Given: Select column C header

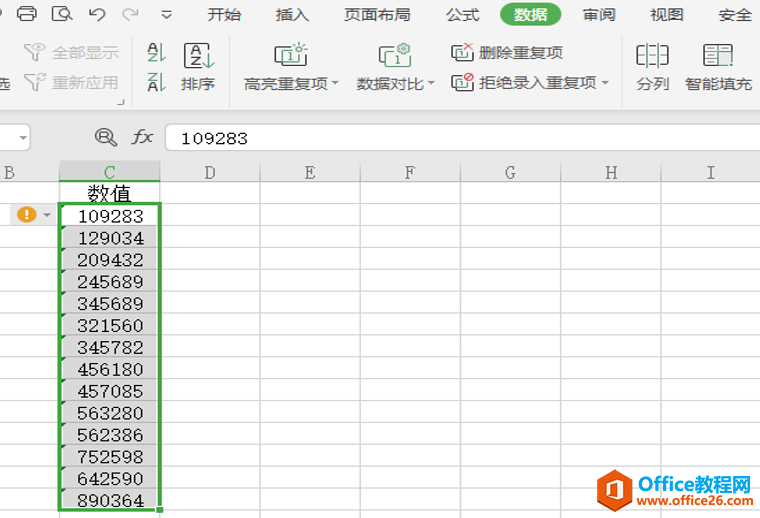Looking at the screenshot, I should pyautogui.click(x=110, y=172).
